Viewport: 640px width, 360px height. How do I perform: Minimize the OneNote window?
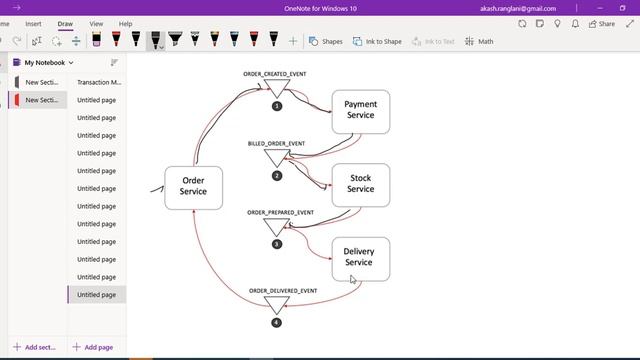(600, 8)
